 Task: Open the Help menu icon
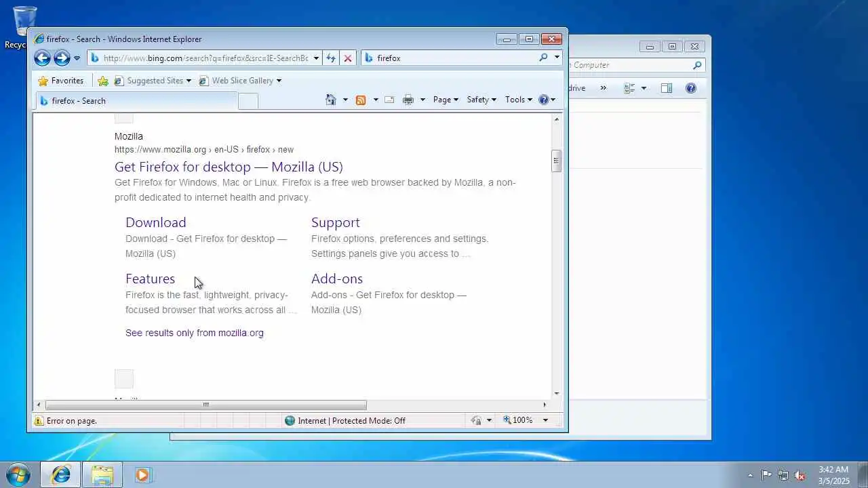[547, 100]
